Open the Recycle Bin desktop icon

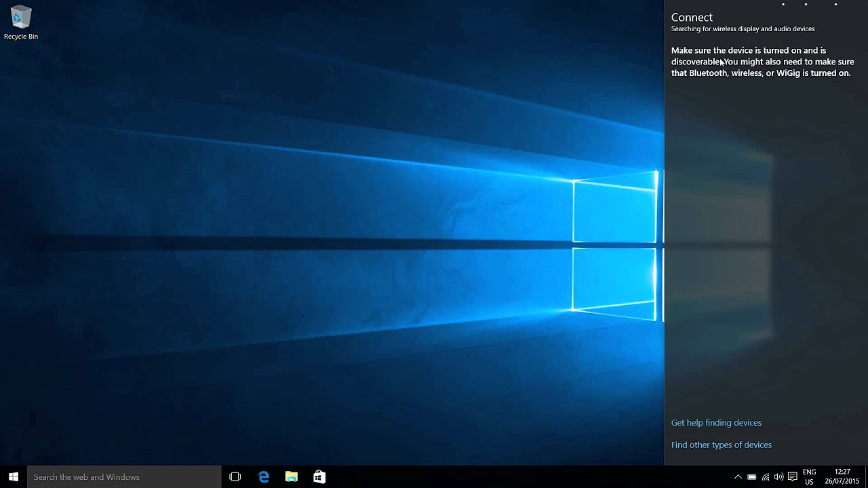[21, 23]
